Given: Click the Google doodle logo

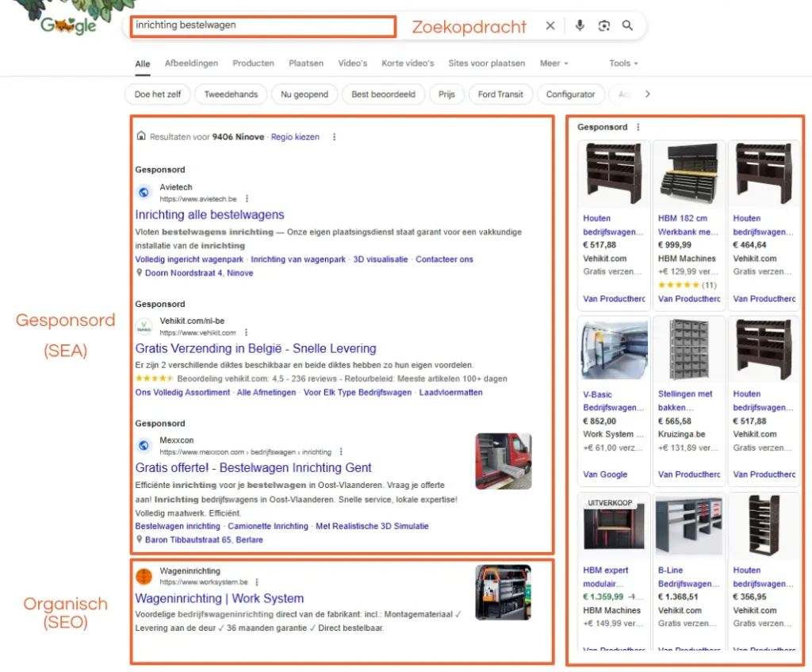Looking at the screenshot, I should point(68,24).
